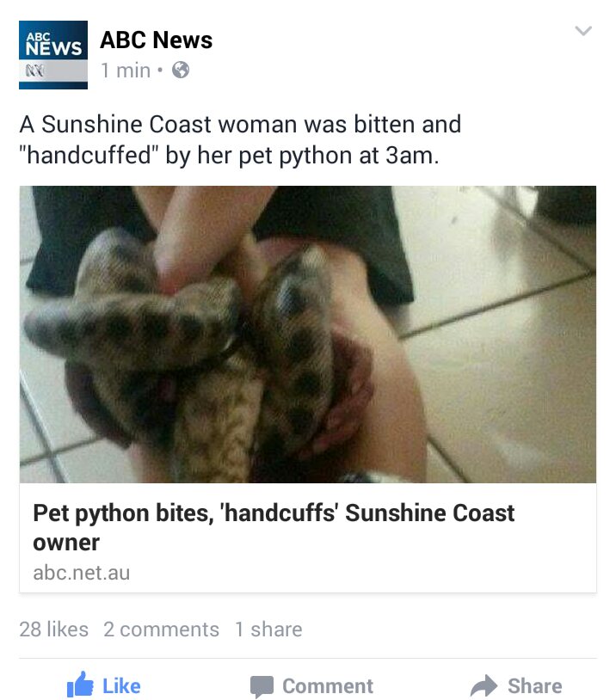View the 28 likes list
This screenshot has width=616, height=700.
tap(54, 629)
